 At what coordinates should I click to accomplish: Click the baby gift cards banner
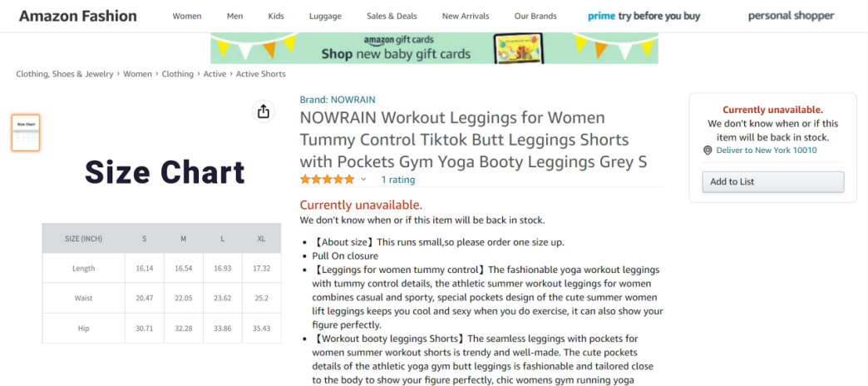pyautogui.click(x=434, y=48)
